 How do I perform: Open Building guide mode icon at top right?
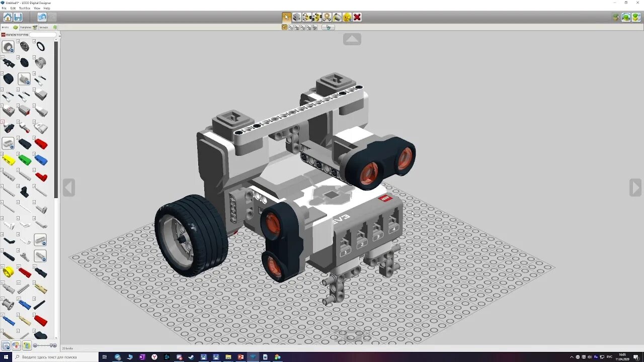pos(636,17)
